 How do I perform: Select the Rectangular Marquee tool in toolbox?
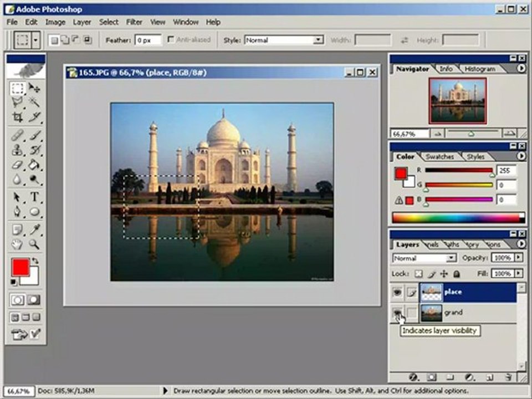tap(17, 88)
